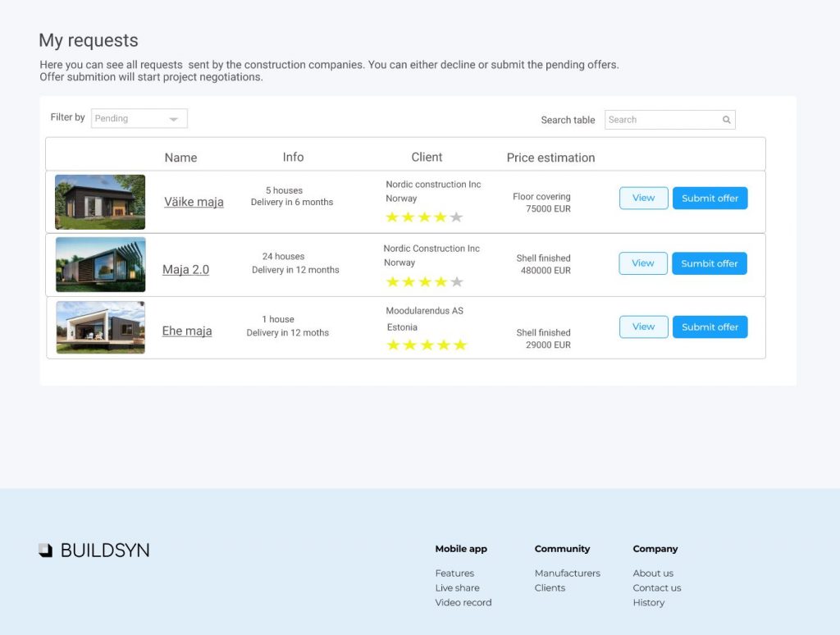View the Ehe maja request
The height and width of the screenshot is (635, 840).
coord(643,327)
